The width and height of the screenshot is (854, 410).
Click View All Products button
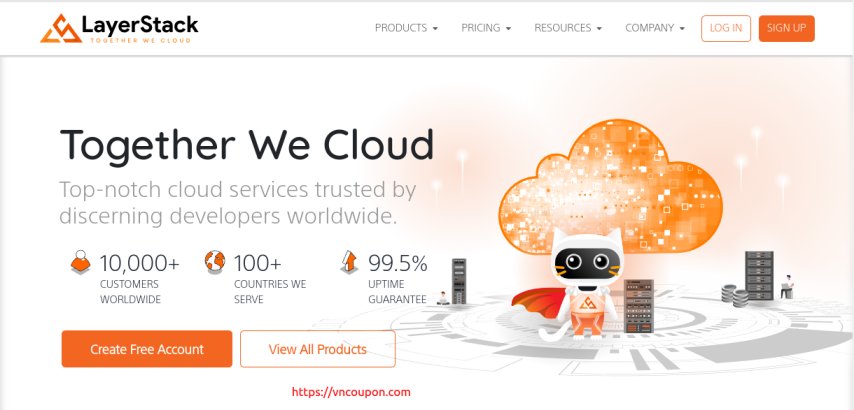point(318,349)
